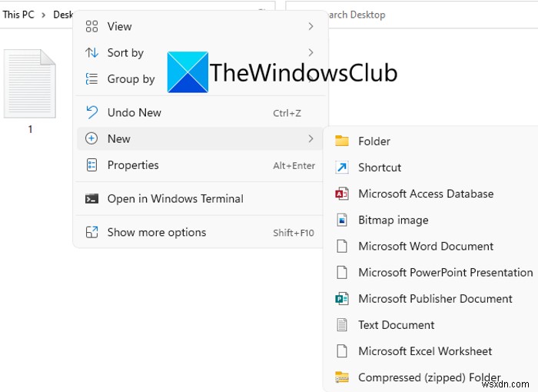The width and height of the screenshot is (538, 392).
Task: Choose Group by from the context menu
Action: click(x=200, y=79)
